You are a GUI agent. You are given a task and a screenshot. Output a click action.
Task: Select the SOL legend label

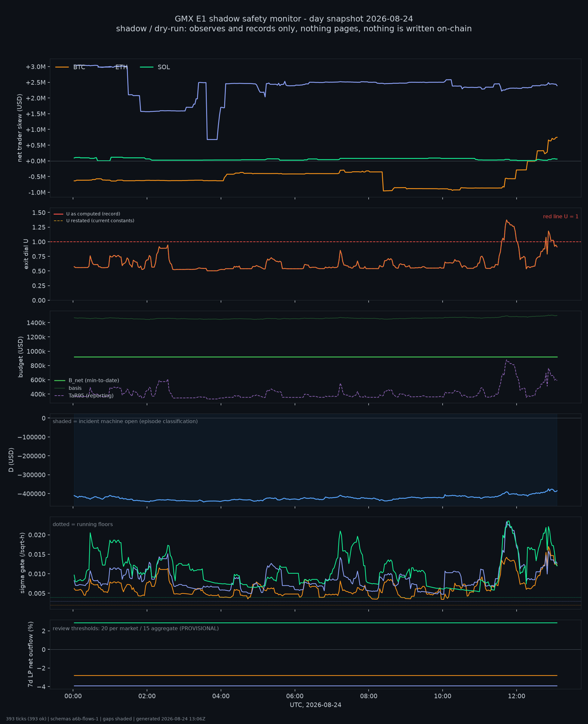(x=164, y=67)
